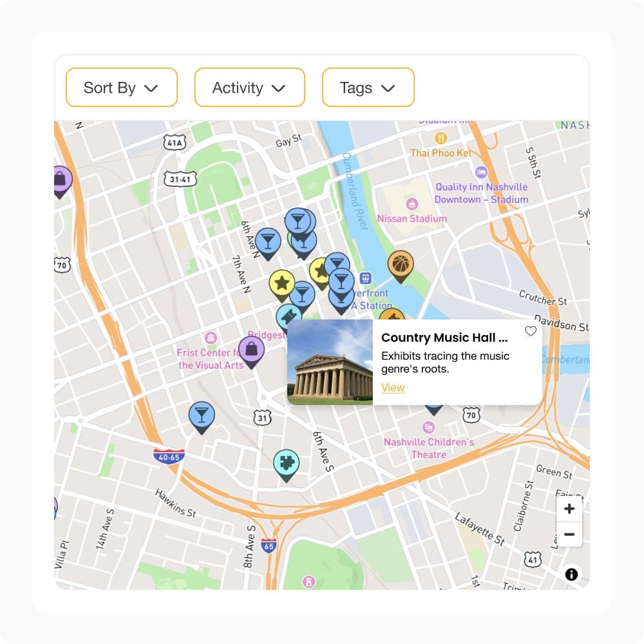Click the Thai Phoo Ket restaurant icon
This screenshot has height=644, width=644.
440,138
